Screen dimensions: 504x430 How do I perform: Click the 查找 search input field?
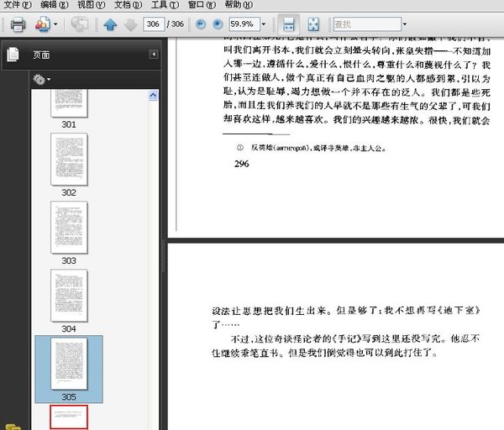[365, 24]
